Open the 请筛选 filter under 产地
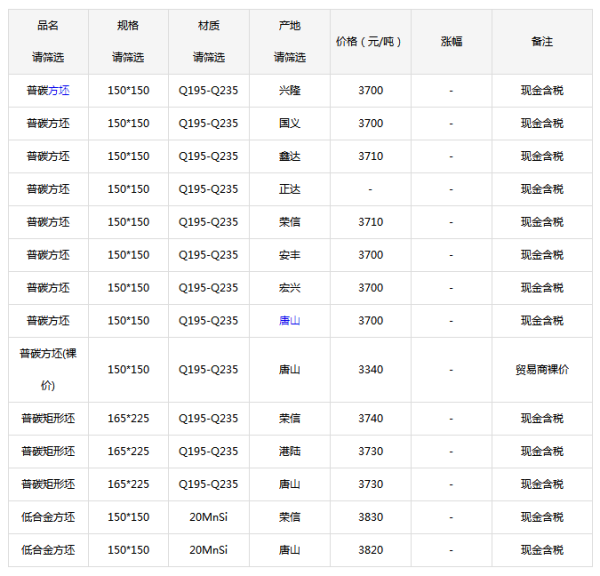The image size is (600, 576). click(x=290, y=57)
